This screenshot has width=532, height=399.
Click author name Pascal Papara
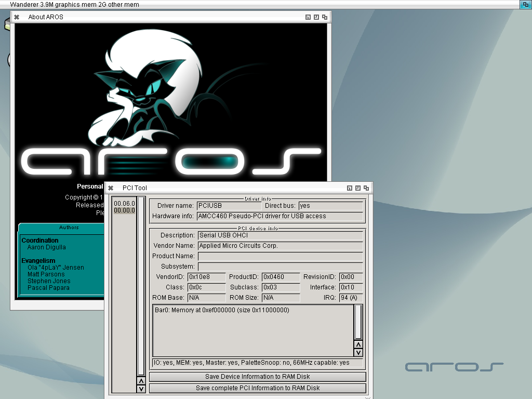tap(48, 288)
